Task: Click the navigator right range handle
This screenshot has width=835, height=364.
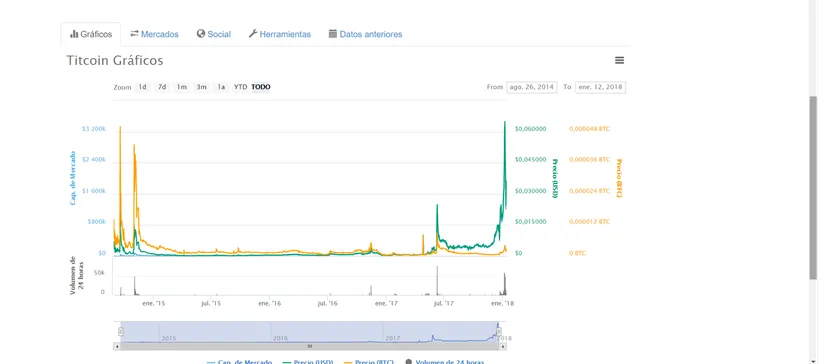Action: point(499,331)
